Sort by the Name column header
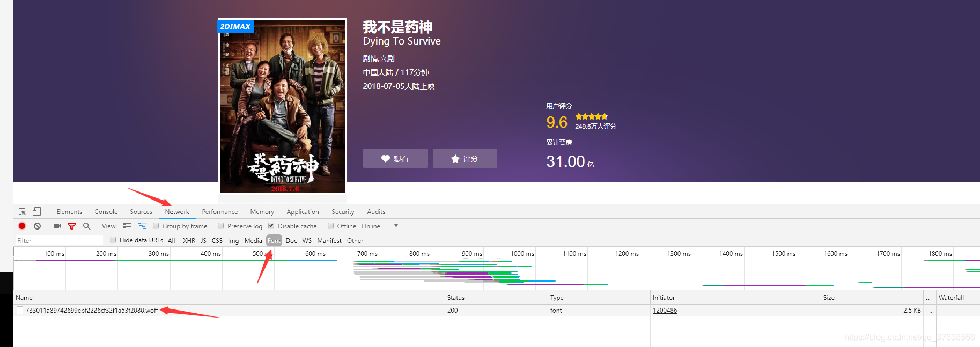Screen dimensions: 980x347 pyautogui.click(x=229, y=298)
